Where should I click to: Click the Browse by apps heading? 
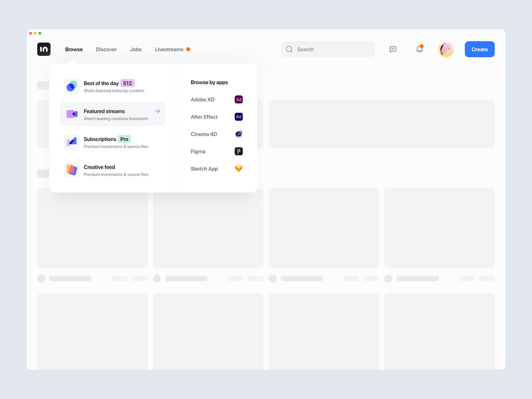(209, 82)
